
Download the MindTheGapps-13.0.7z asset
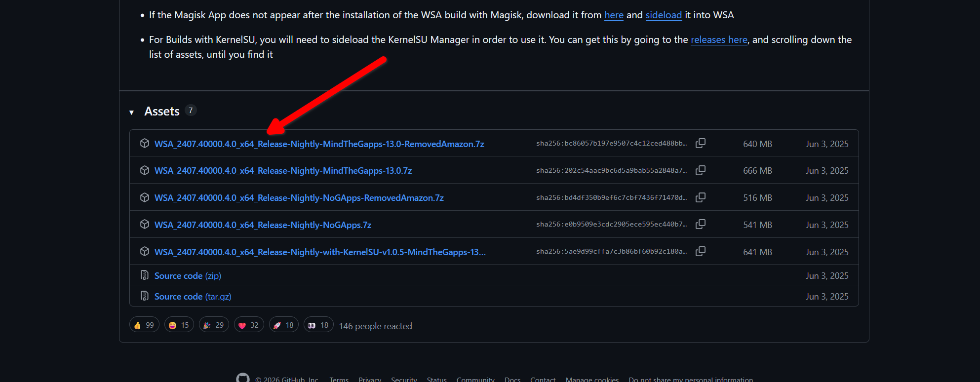[x=283, y=171]
